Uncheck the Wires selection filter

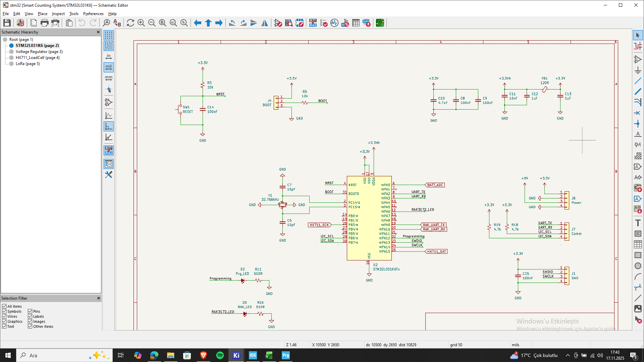click(4, 316)
